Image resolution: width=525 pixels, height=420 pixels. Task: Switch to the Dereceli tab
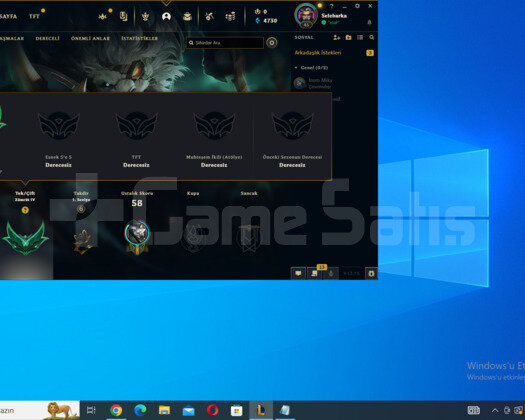coord(48,38)
